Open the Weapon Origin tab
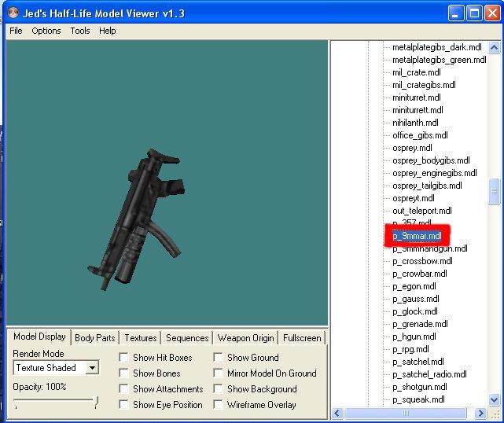Image resolution: width=504 pixels, height=423 pixels. [x=245, y=338]
